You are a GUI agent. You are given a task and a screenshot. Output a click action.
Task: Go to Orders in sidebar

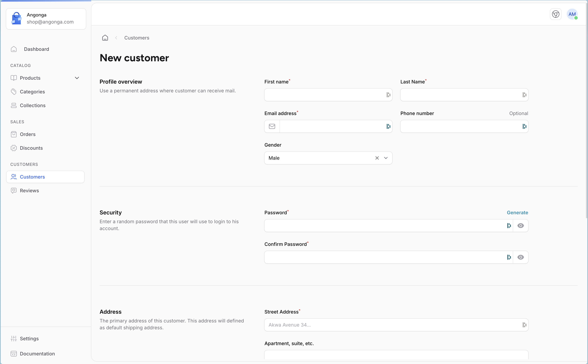pyautogui.click(x=27, y=134)
